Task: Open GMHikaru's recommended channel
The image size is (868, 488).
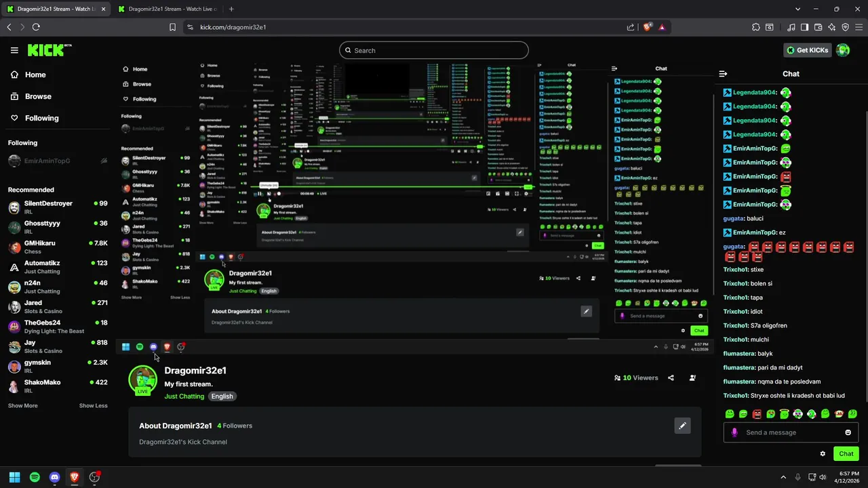Action: coord(58,247)
